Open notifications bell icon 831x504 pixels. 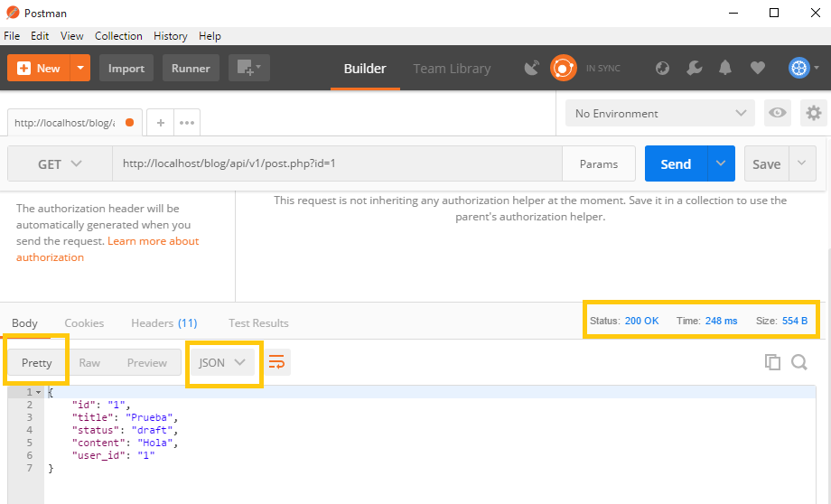point(725,68)
